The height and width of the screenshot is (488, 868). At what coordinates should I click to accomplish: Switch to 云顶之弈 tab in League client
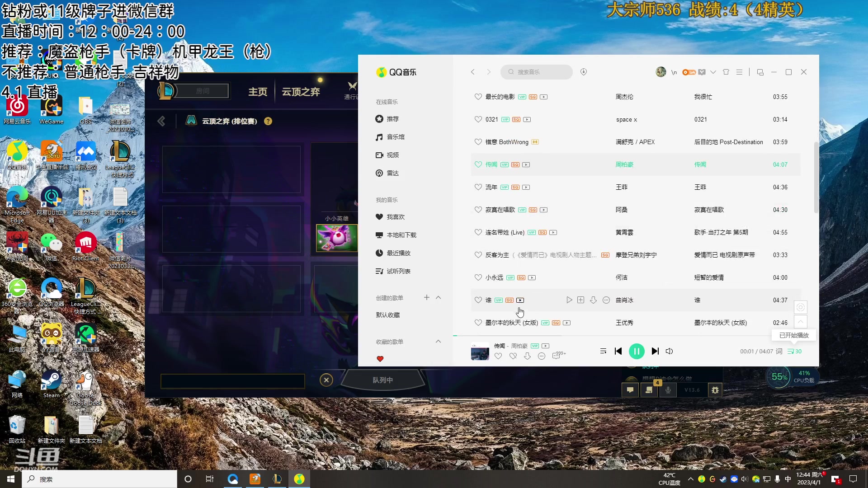(x=301, y=92)
